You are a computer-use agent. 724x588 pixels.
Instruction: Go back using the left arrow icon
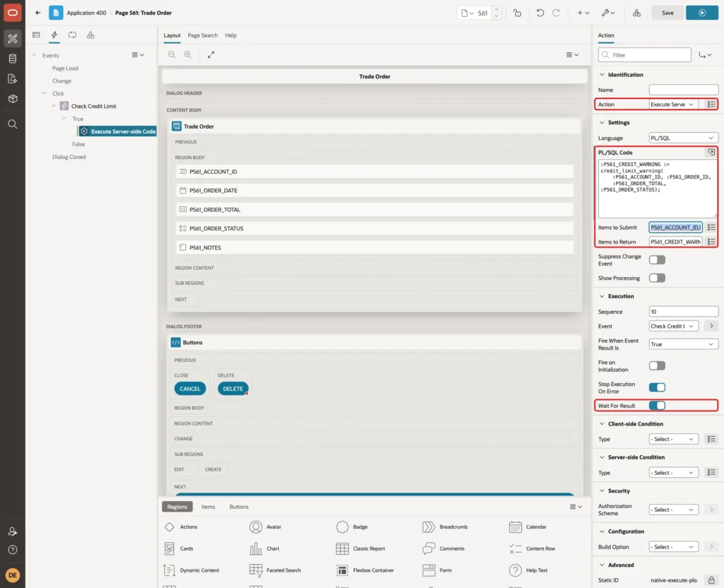38,13
